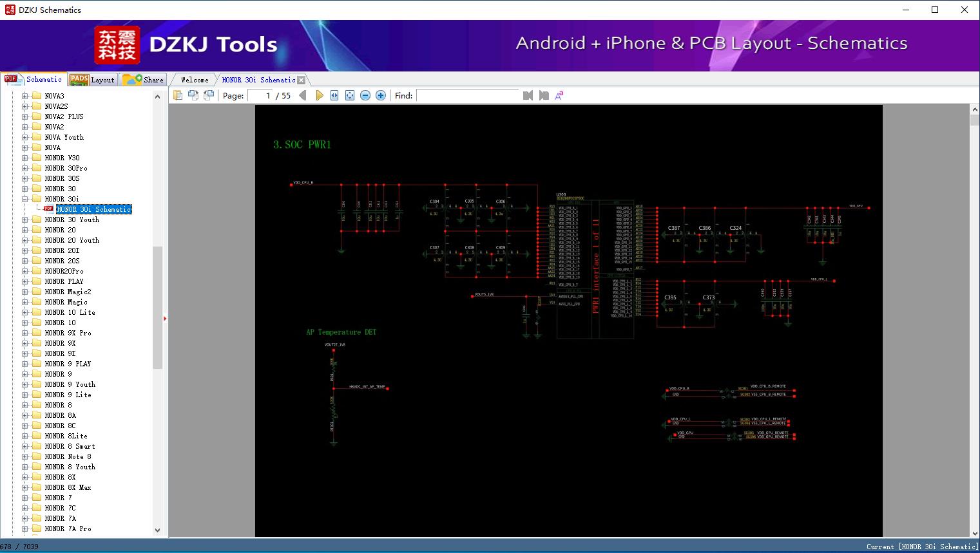
Task: Fit schematic page to width
Action: 334,95
